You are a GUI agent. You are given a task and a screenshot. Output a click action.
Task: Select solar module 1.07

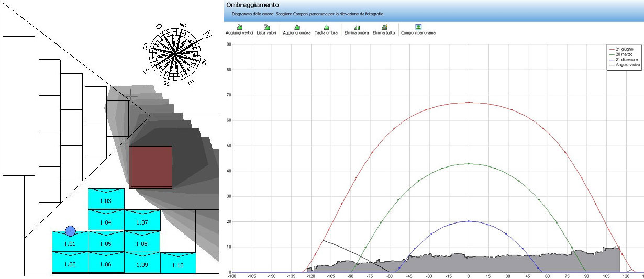[x=142, y=220]
